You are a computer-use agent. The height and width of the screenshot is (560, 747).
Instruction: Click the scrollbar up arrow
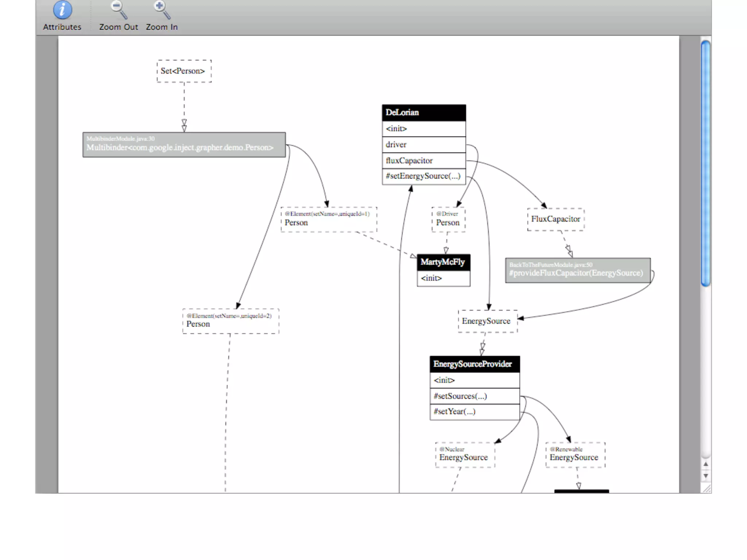706,464
